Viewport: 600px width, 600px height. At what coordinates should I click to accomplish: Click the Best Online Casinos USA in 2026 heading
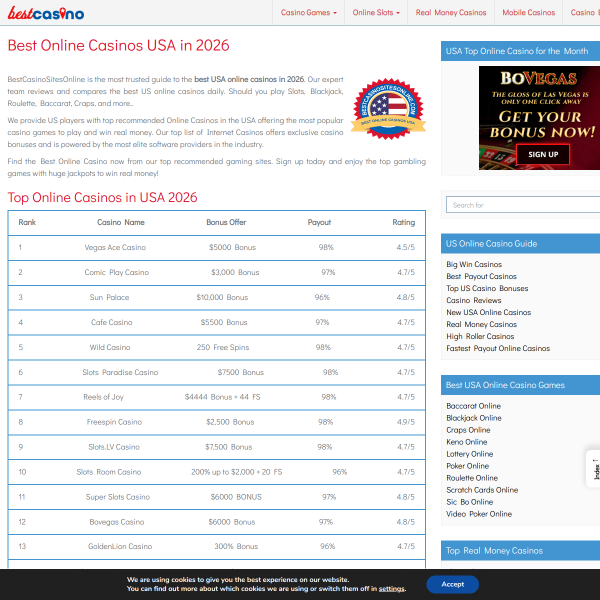[119, 46]
